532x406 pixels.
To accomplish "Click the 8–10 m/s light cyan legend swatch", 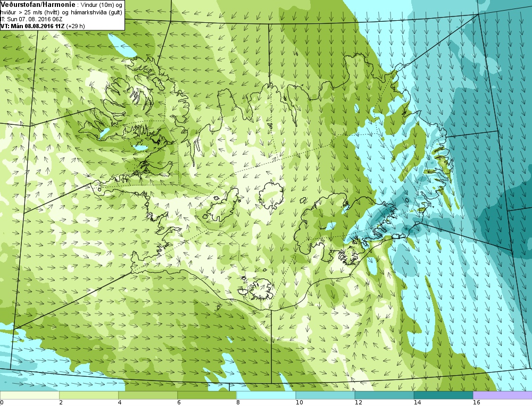I will point(266,395).
